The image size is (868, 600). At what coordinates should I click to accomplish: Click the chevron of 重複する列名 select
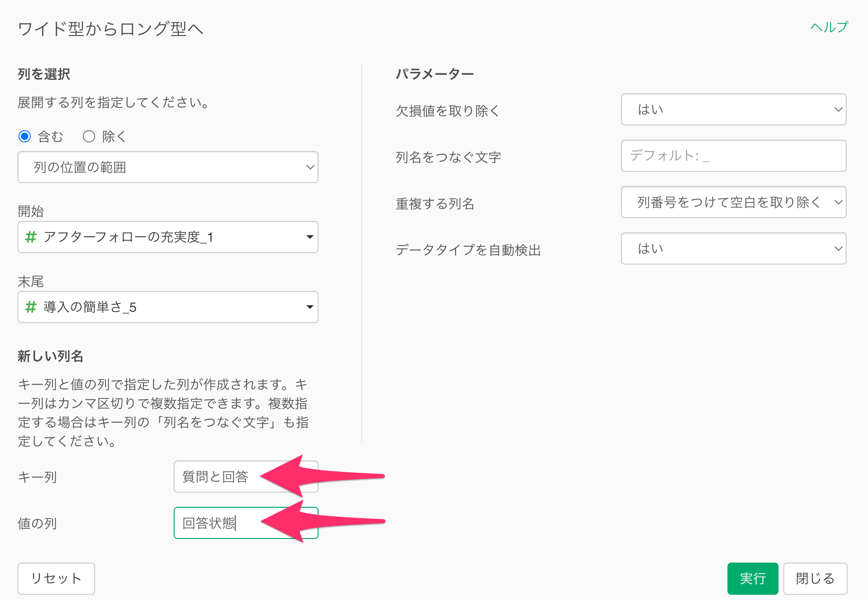point(838,202)
